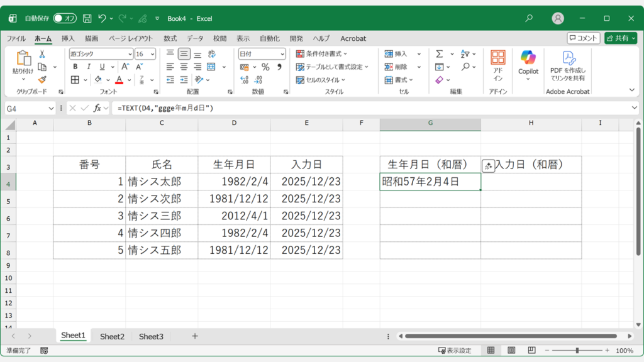This screenshot has width=644, height=362.
Task: Expand the number format dropdown showing 日付
Action: click(281, 54)
